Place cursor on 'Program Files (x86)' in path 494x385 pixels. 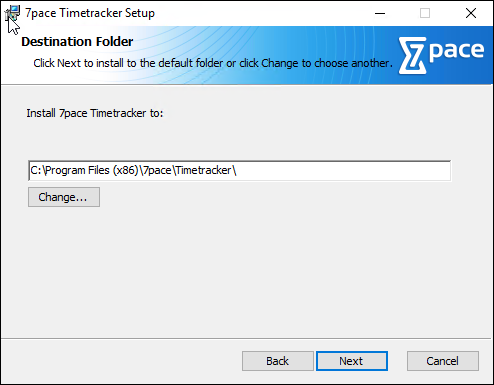tap(92, 170)
